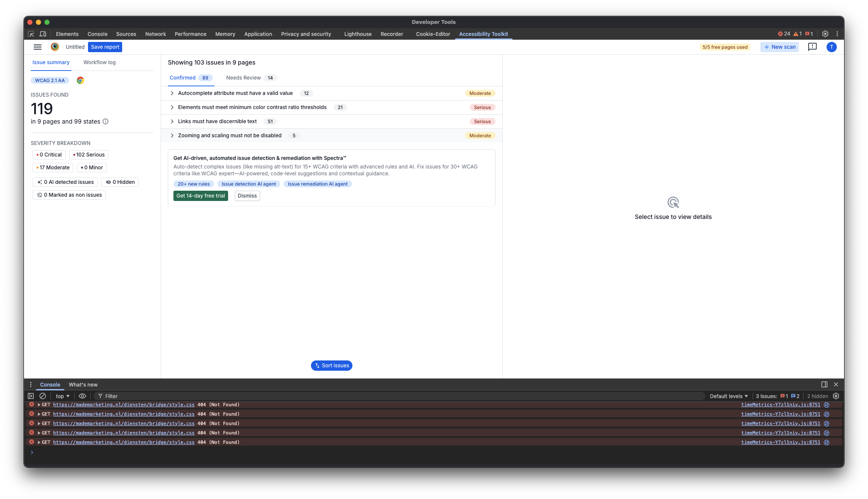Screen dimensions: 868x499
Task: Toggle live expression eye icon
Action: (x=82, y=396)
